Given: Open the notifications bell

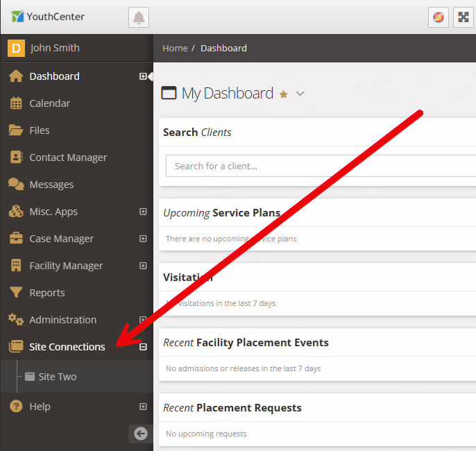Looking at the screenshot, I should [139, 17].
